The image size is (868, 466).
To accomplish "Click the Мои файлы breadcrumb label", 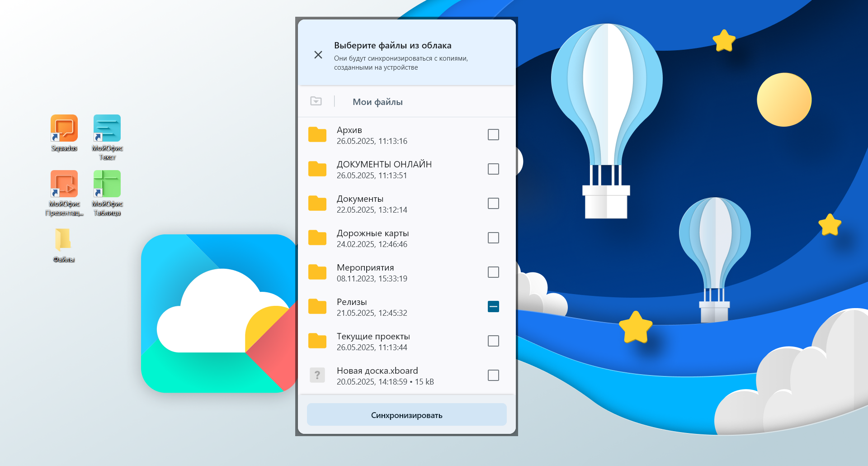I will click(377, 102).
